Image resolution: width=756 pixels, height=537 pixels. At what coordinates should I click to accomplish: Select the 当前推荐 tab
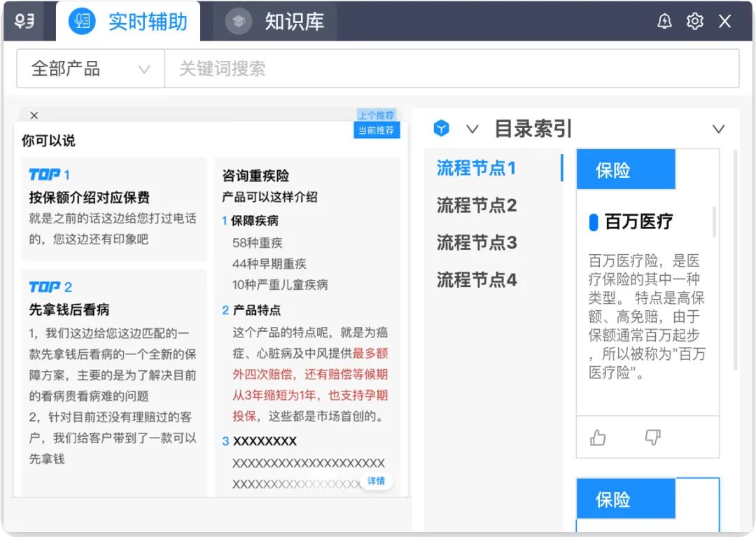pos(376,130)
